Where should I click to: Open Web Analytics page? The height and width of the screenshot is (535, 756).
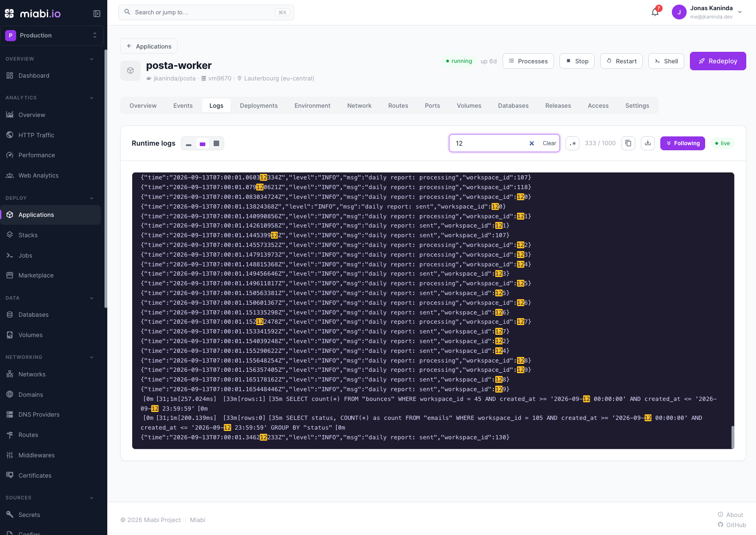pyautogui.click(x=51, y=175)
